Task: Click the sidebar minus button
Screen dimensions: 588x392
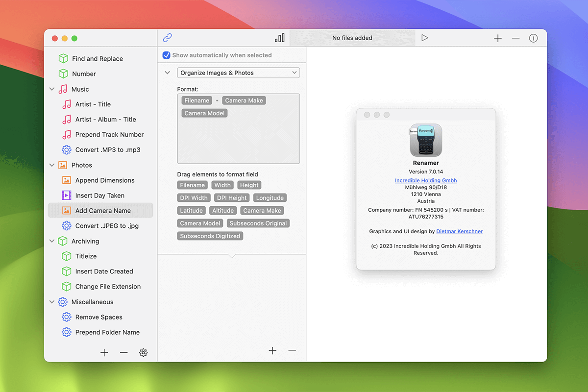Action: point(124,352)
